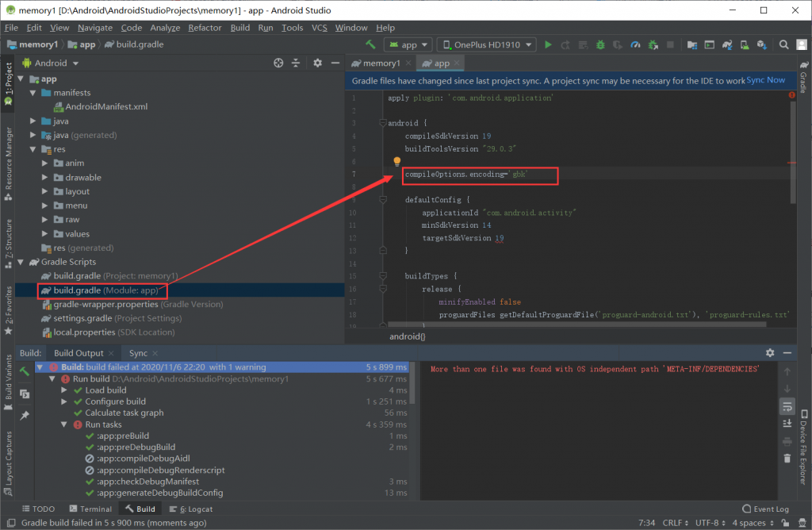Select settings.gradle (Project Settings) file

(111, 319)
